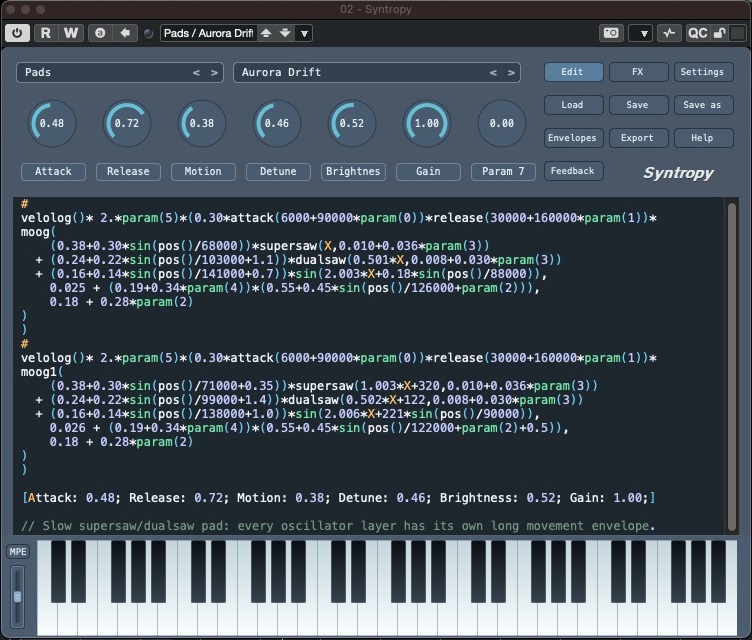
Task: Click the camera snapshot icon
Action: click(x=611, y=33)
